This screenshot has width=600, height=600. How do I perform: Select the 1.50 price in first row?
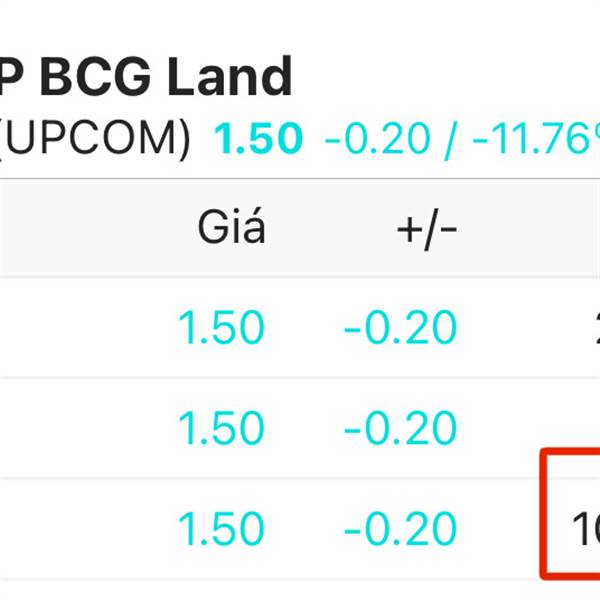pyautogui.click(x=221, y=328)
